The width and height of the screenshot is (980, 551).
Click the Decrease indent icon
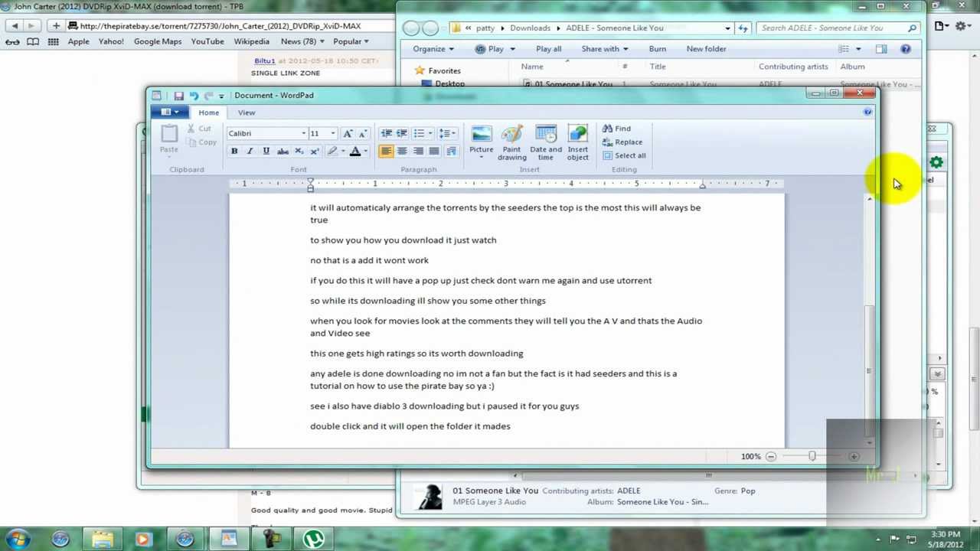(x=386, y=133)
